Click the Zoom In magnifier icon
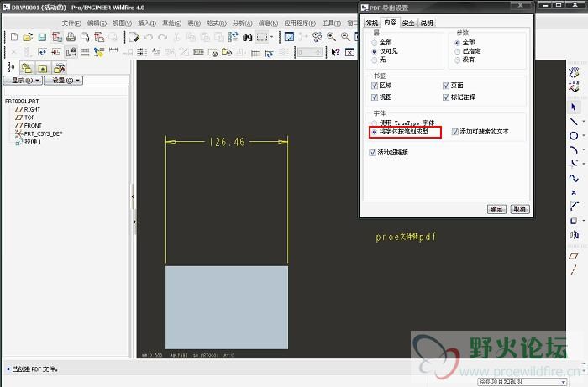The width and height of the screenshot is (588, 387). click(x=331, y=37)
